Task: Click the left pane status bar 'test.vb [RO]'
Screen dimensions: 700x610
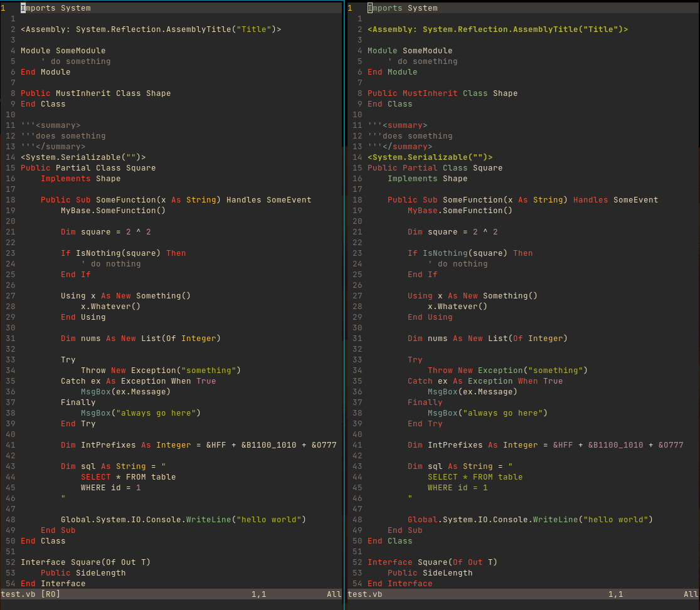Action: pos(30,594)
